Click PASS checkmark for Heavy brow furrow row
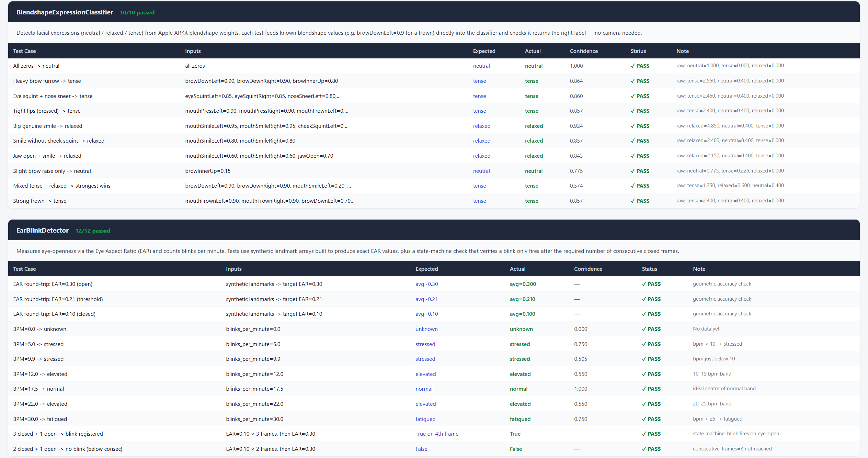The width and height of the screenshot is (868, 458). pyautogui.click(x=640, y=81)
